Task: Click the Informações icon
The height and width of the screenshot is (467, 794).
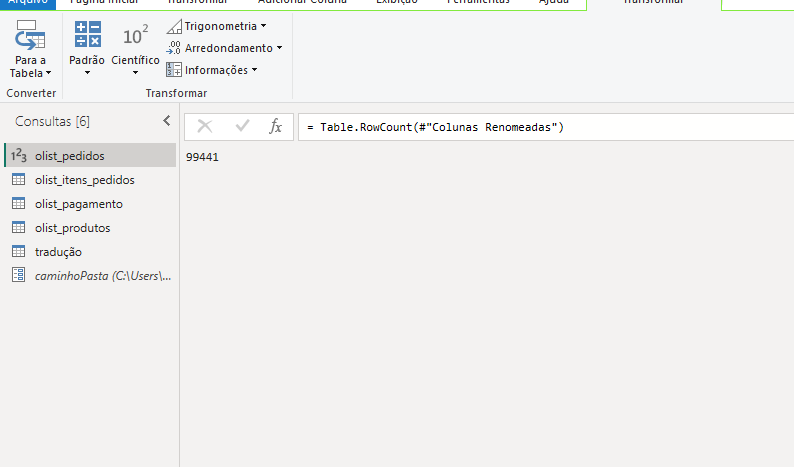Action: tap(174, 70)
